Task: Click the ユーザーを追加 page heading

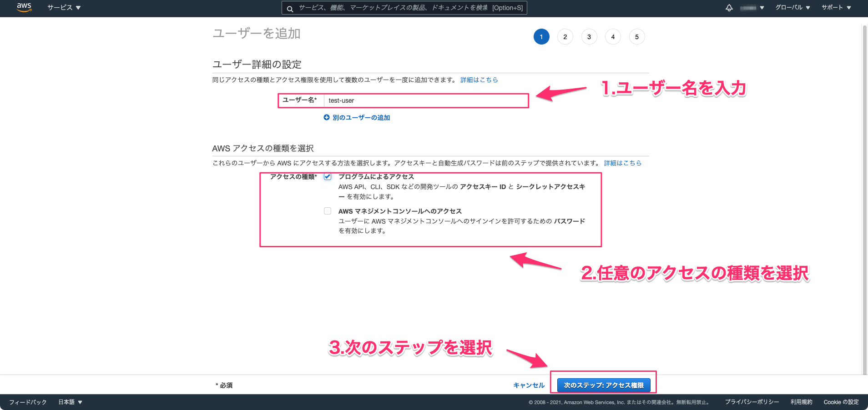Action: click(x=257, y=33)
